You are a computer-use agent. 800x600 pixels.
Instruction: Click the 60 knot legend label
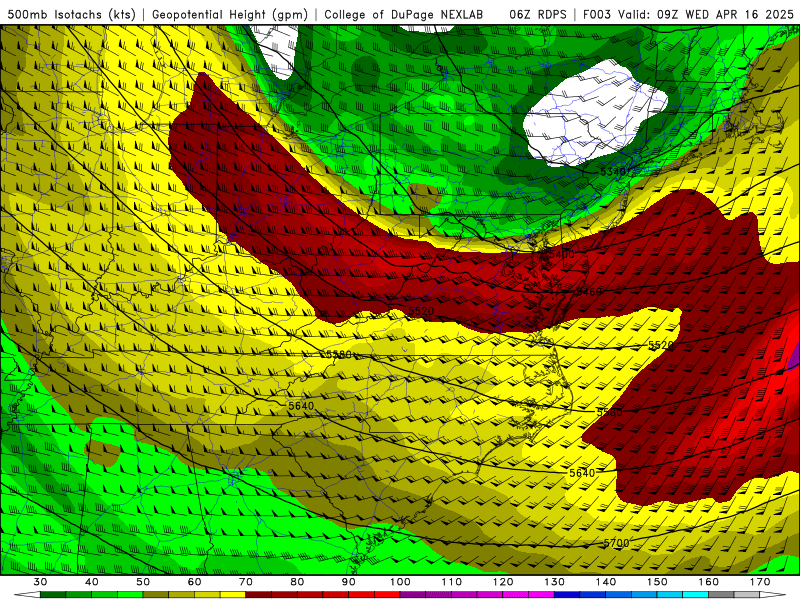point(194,582)
